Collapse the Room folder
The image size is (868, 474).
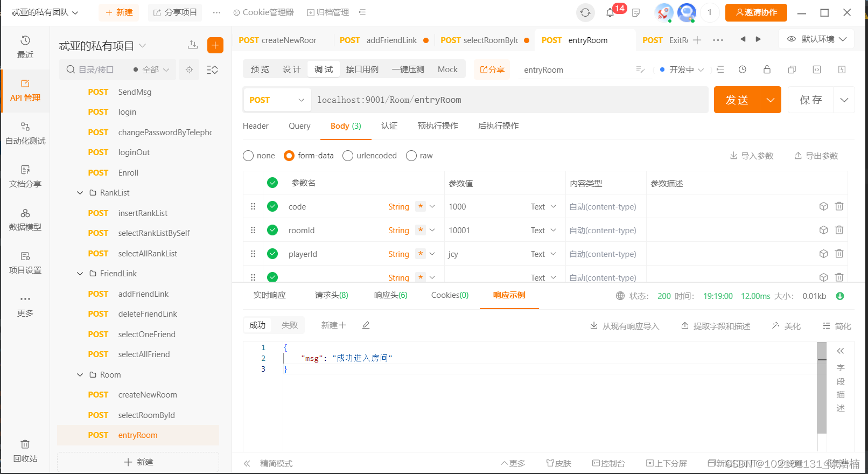[x=80, y=375]
